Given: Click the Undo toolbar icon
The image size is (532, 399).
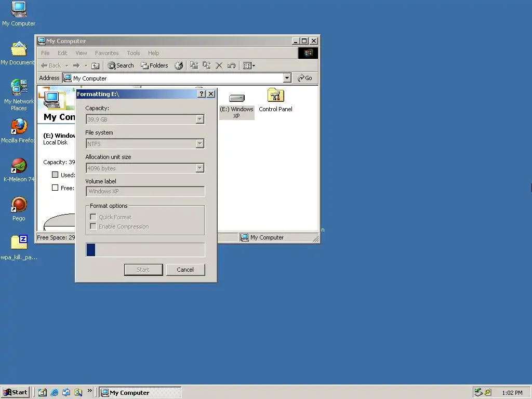Looking at the screenshot, I should click(231, 65).
